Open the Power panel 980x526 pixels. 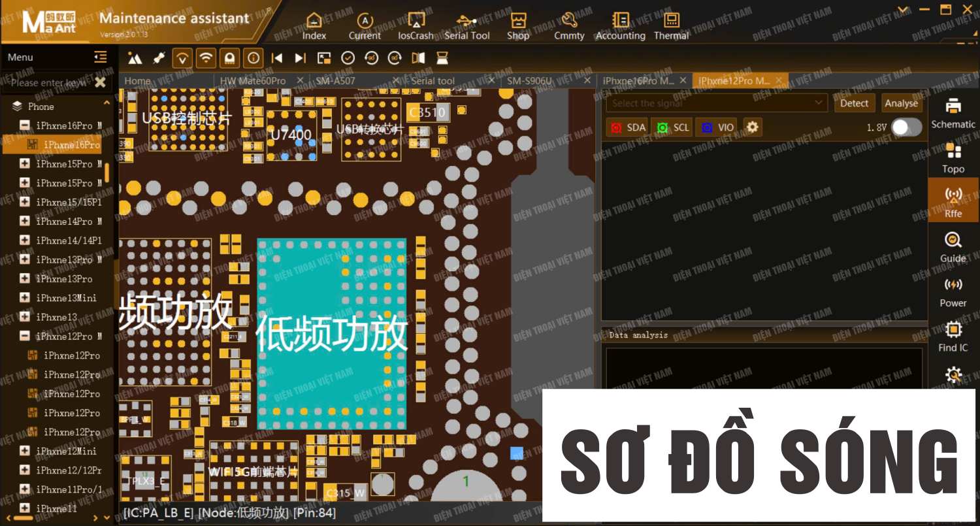(953, 291)
